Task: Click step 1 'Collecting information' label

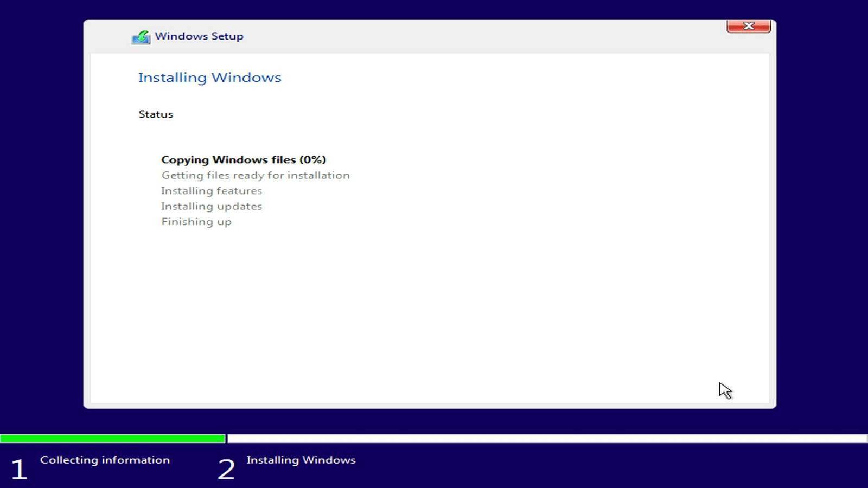Action: [x=105, y=460]
